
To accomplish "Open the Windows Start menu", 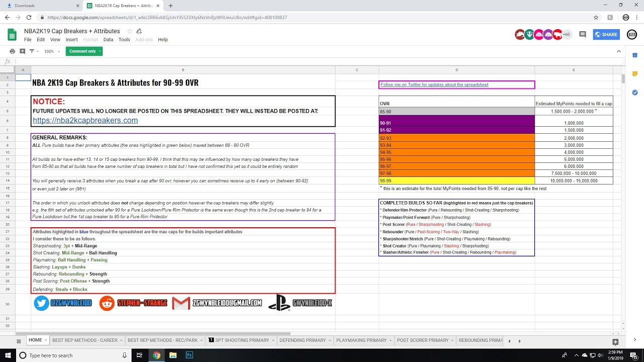I will pyautogui.click(x=8, y=355).
